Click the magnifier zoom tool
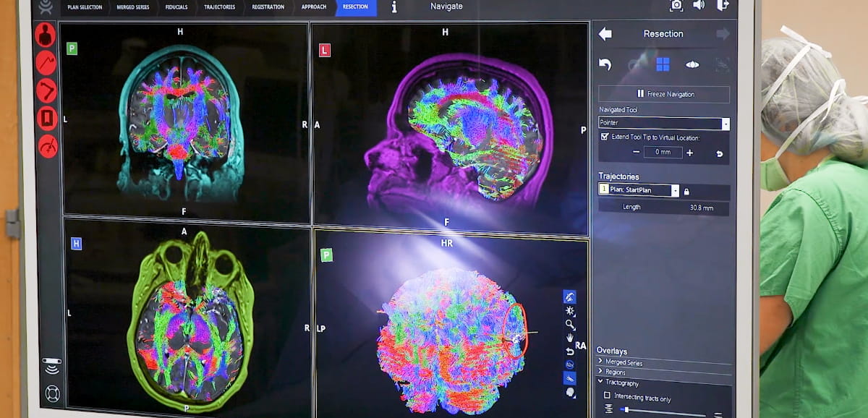868x418 pixels. (x=570, y=325)
